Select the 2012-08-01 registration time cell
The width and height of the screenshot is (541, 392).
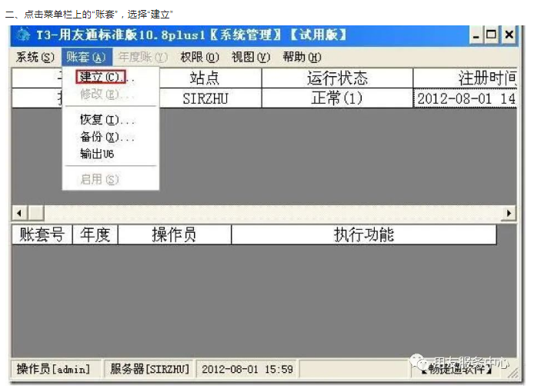pos(465,98)
